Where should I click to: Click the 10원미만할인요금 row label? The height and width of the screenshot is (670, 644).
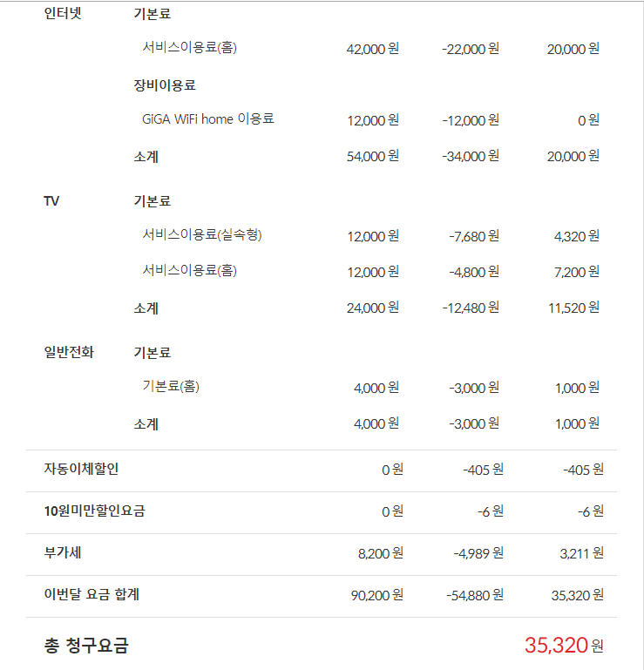pyautogui.click(x=94, y=511)
